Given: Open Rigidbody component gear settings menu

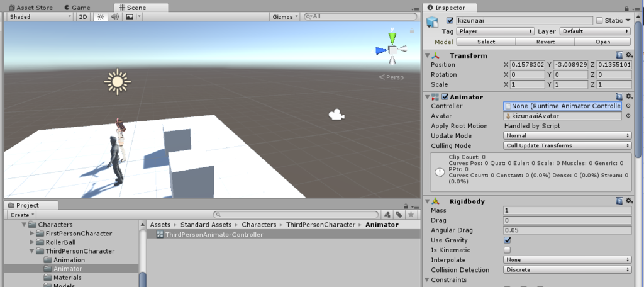Looking at the screenshot, I should [x=629, y=201].
